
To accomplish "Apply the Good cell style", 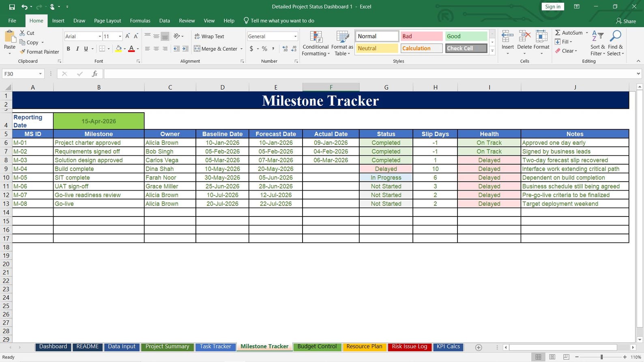I will (466, 36).
